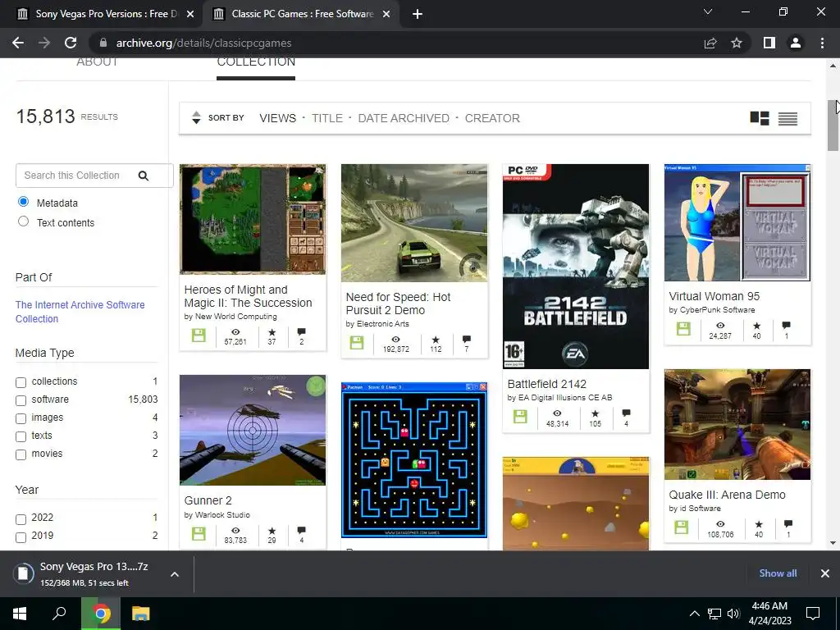The image size is (840, 630).
Task: Expand download options for Sony Vegas Pro file
Action: pyautogui.click(x=174, y=574)
